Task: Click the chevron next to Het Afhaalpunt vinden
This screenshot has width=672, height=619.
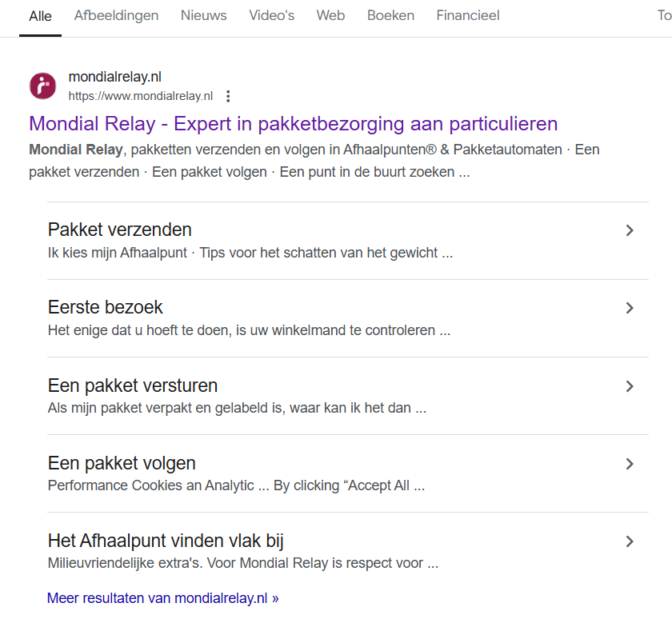Action: [x=629, y=541]
